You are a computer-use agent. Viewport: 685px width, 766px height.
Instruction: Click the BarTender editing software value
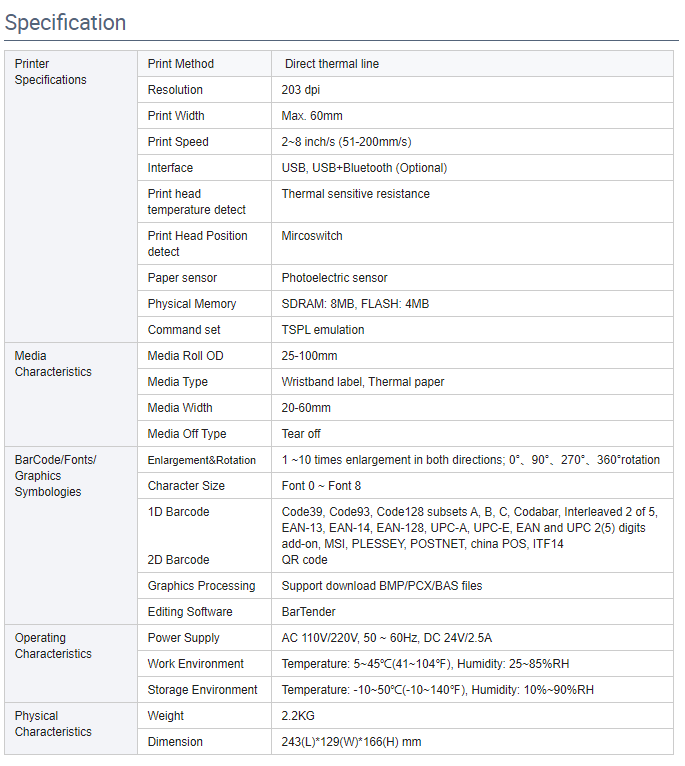pyautogui.click(x=308, y=612)
